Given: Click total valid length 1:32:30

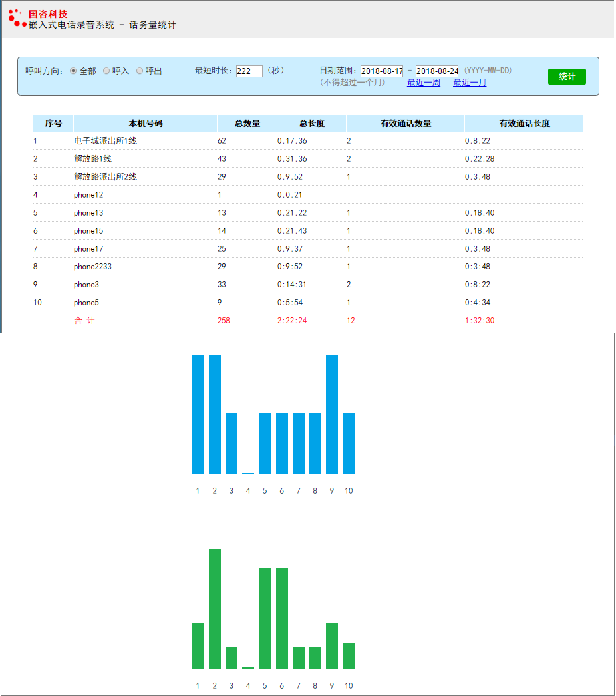Looking at the screenshot, I should 480,321.
